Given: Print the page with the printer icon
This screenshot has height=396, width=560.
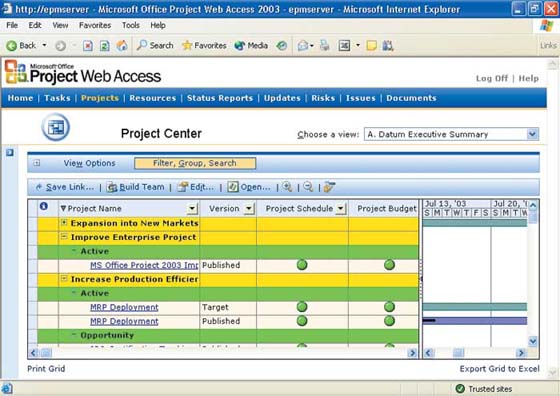Looking at the screenshot, I should coord(324,45).
